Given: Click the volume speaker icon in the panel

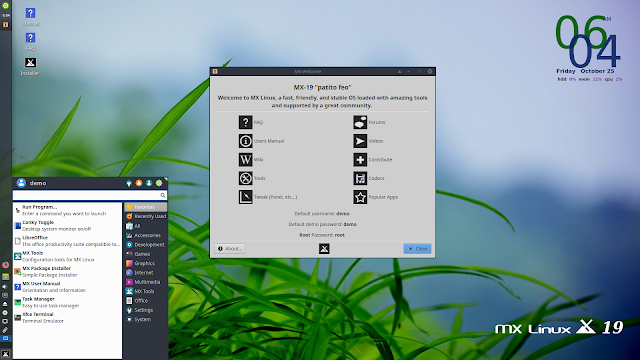Looking at the screenshot, I should point(5,287).
